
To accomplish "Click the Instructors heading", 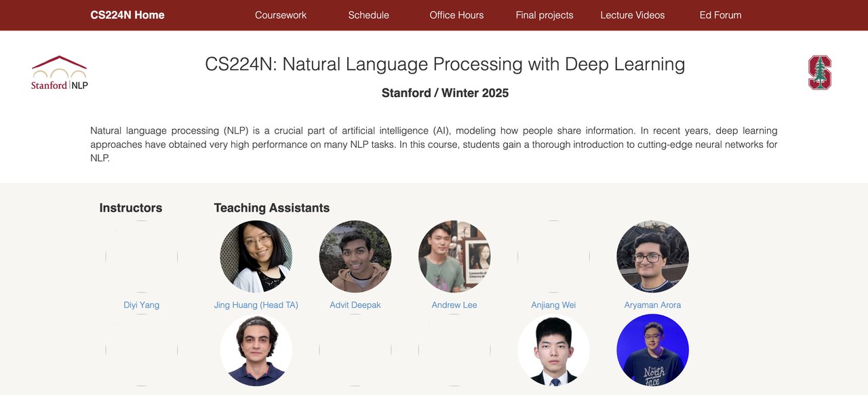I will (131, 208).
